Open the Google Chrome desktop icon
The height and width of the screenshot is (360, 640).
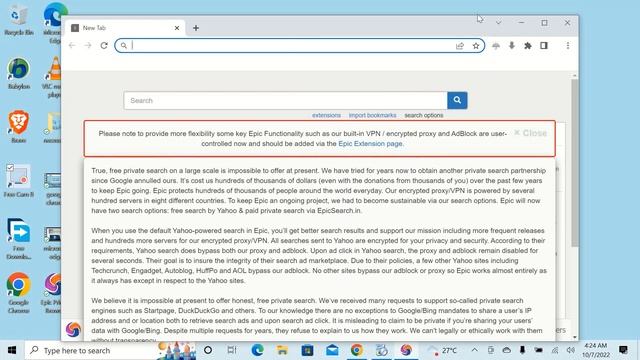click(18, 293)
